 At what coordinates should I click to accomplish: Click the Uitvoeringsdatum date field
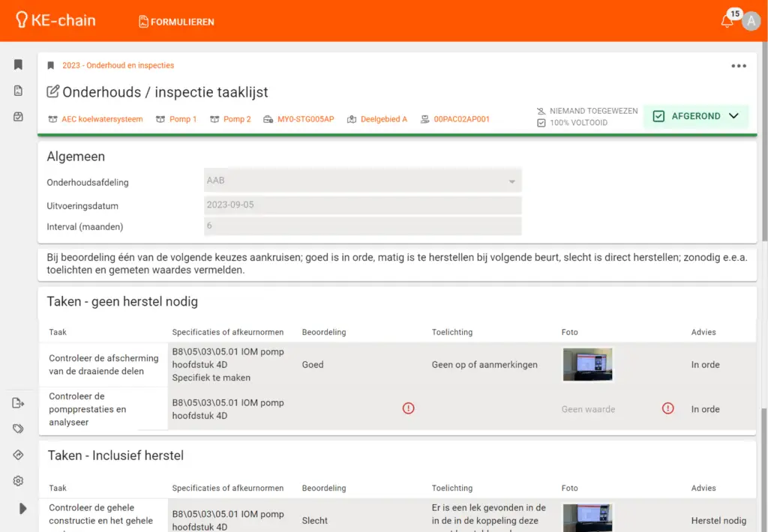362,205
